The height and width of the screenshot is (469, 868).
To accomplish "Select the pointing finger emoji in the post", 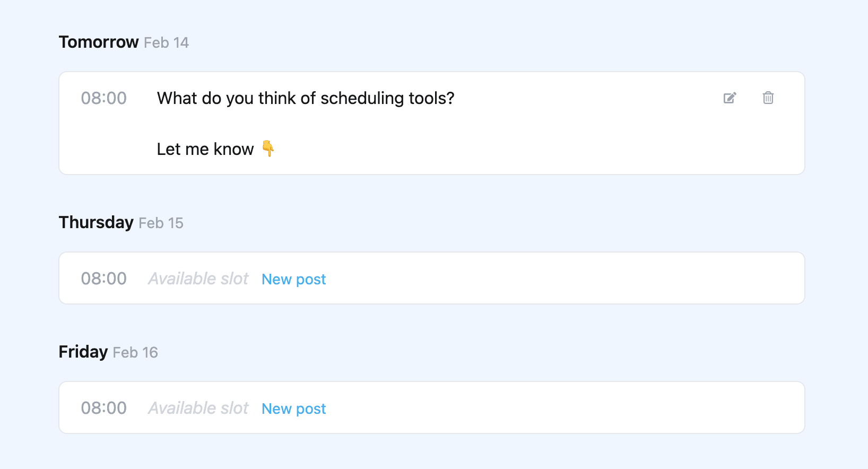I will pyautogui.click(x=269, y=149).
